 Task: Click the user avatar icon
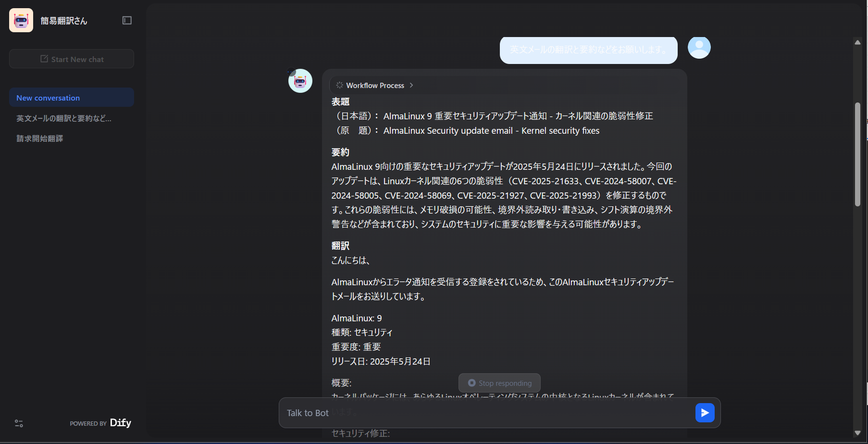coord(699,47)
